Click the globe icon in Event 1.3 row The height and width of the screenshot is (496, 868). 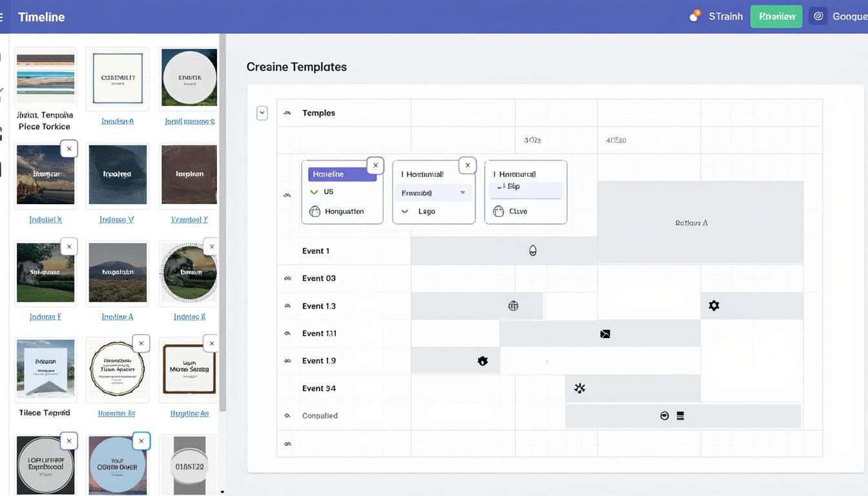click(513, 306)
